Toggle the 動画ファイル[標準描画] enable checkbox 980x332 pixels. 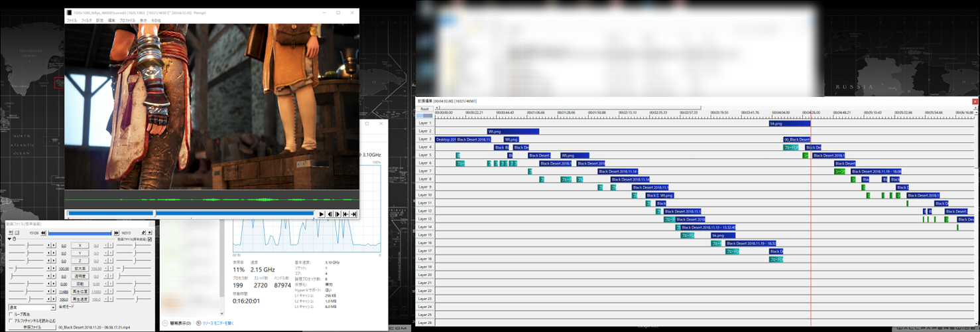coord(150,239)
